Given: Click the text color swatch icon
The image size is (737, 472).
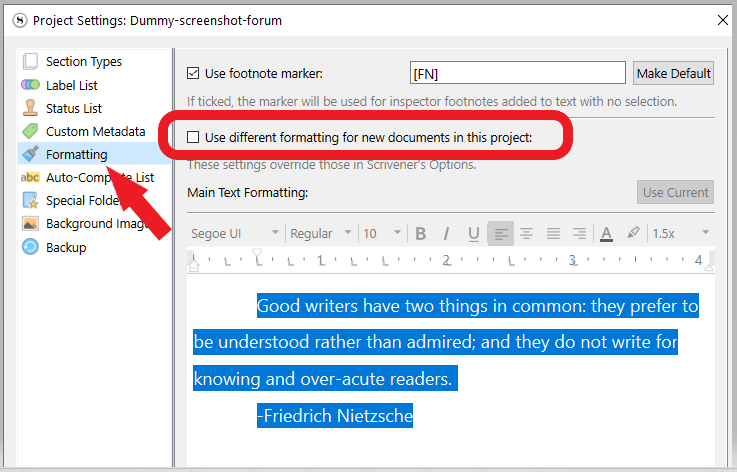Looking at the screenshot, I should tap(606, 233).
